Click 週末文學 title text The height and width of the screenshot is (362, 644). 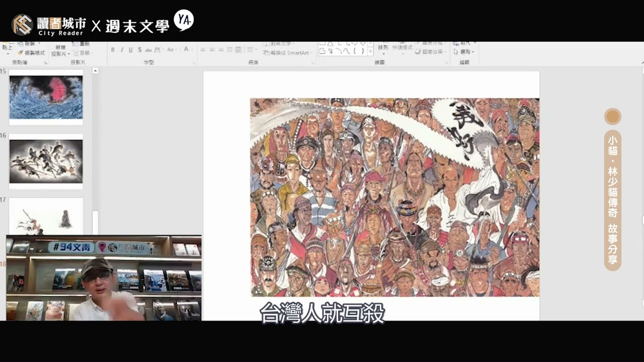point(137,26)
